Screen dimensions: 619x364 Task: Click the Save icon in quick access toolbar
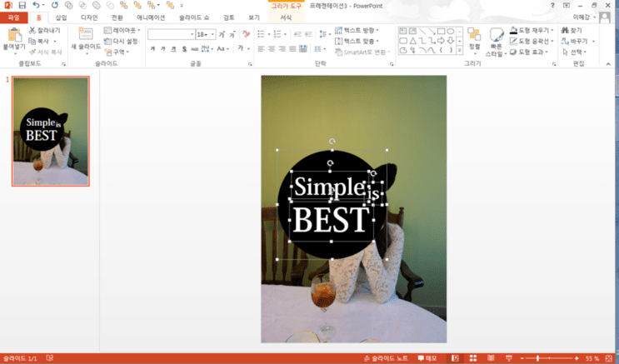(22, 5)
